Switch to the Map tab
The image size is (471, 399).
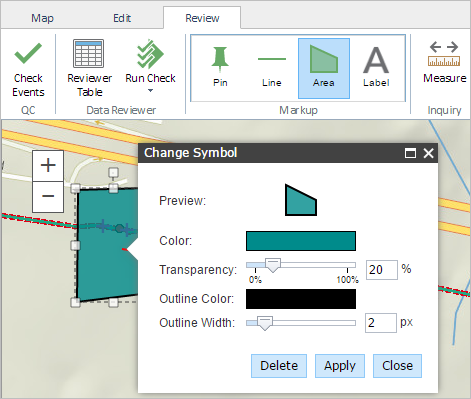point(42,18)
